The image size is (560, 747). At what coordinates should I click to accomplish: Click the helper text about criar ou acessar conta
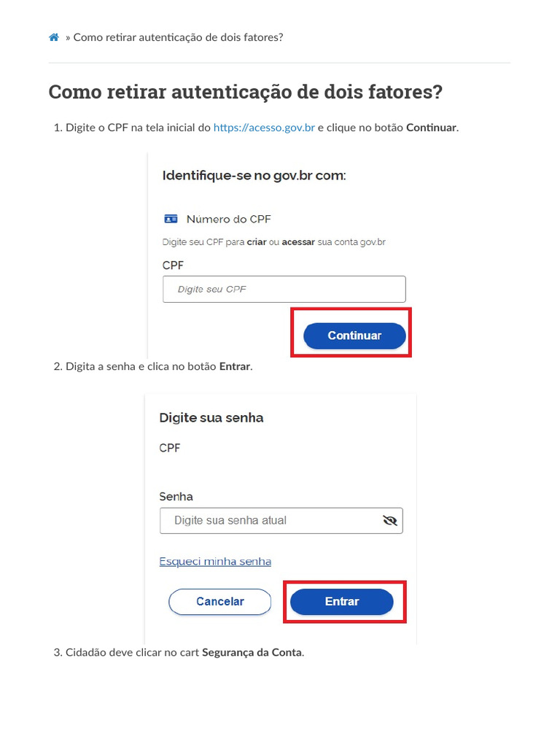click(273, 242)
